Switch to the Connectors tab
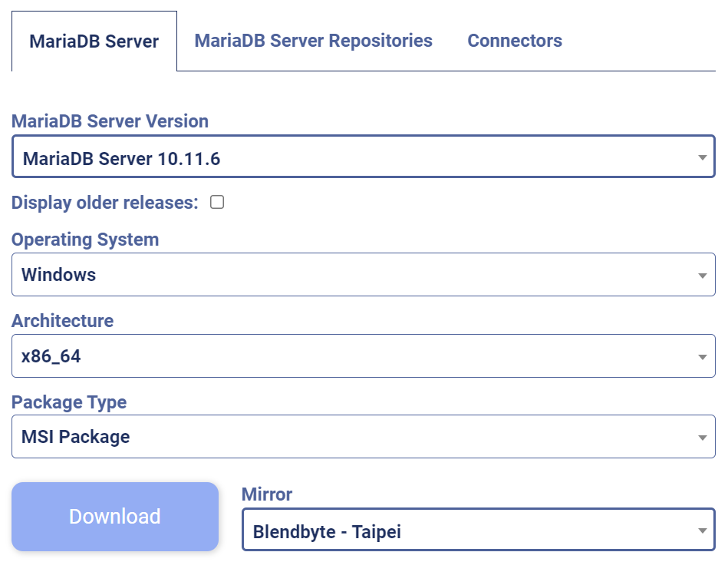The height and width of the screenshot is (562, 728). click(x=514, y=41)
